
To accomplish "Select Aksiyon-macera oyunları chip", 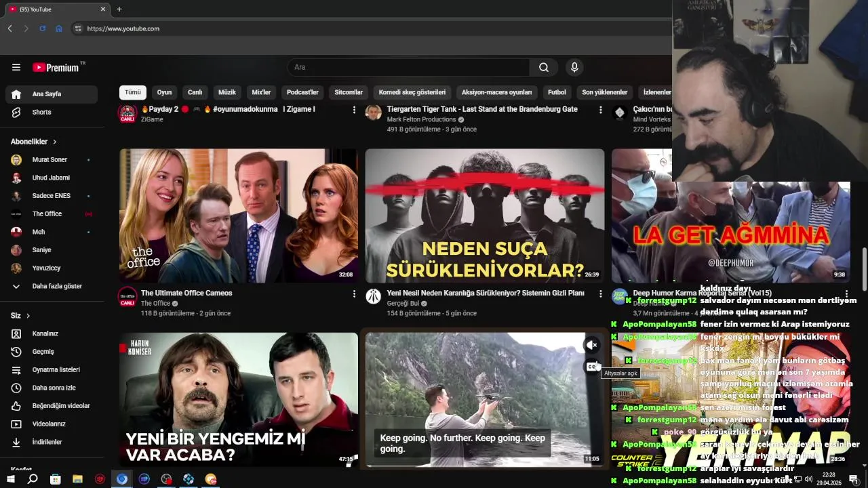I will point(497,92).
